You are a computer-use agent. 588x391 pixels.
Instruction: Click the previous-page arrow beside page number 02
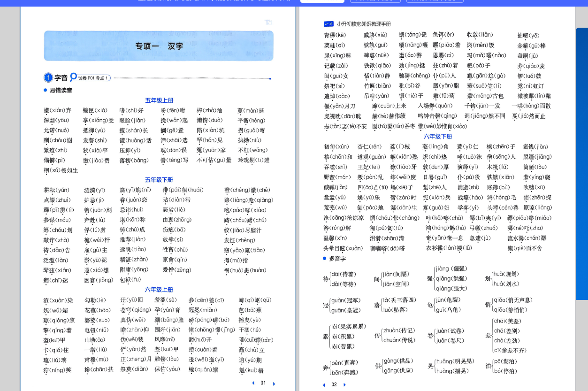pos(323,385)
